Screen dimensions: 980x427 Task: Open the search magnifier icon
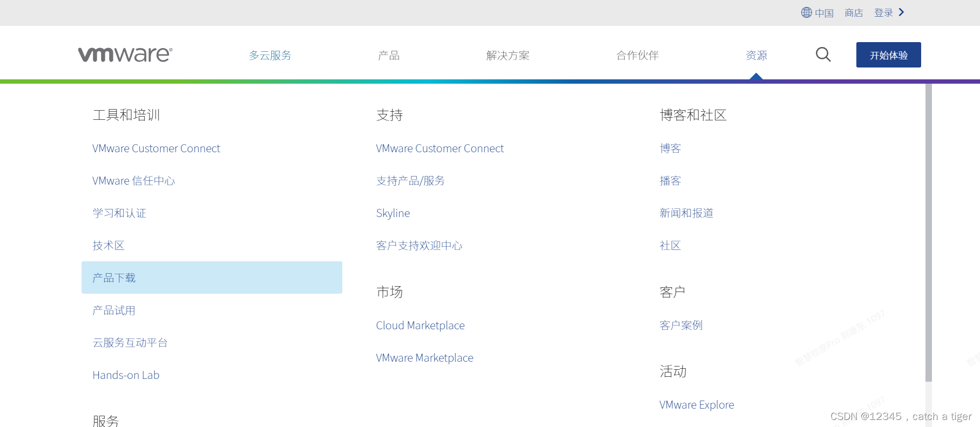coord(823,55)
